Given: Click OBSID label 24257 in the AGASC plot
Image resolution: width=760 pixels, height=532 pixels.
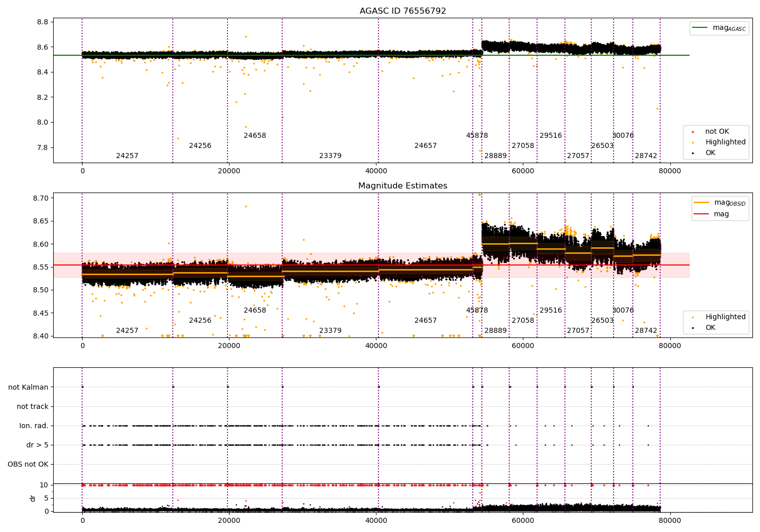Looking at the screenshot, I should (127, 156).
